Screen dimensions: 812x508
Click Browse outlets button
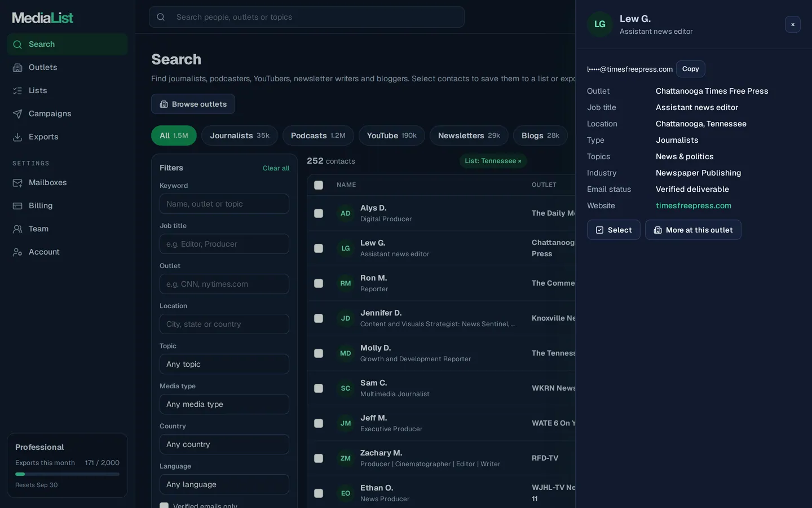[193, 104]
